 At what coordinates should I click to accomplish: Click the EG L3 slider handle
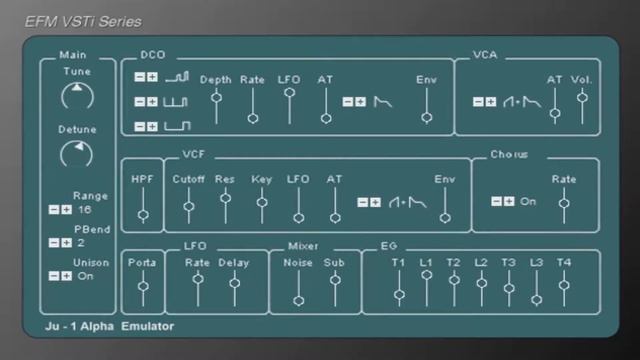tap(537, 300)
